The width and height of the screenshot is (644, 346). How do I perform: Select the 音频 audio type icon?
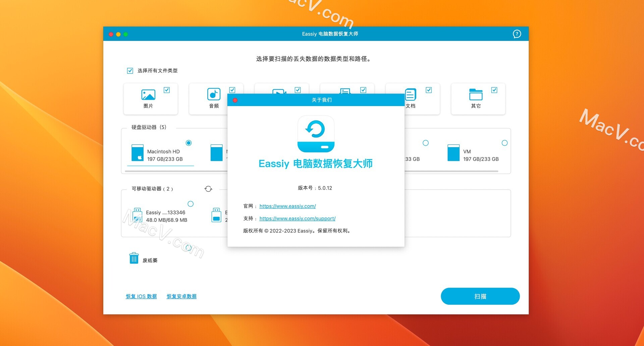214,94
